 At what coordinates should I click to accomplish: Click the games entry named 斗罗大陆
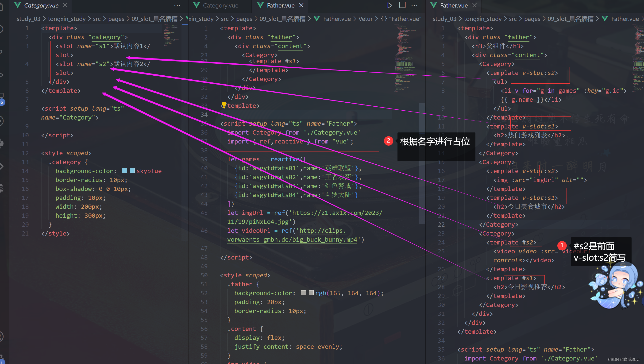point(296,195)
